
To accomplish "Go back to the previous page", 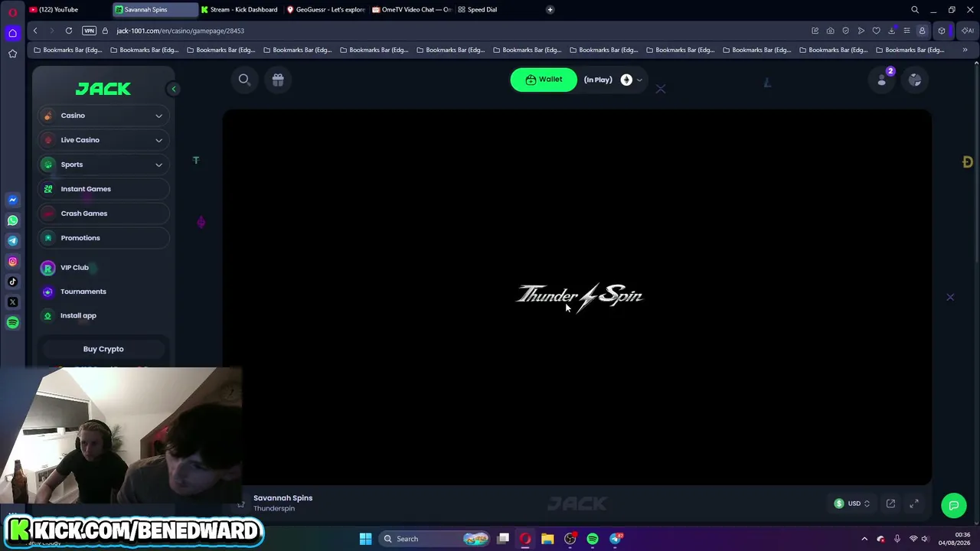I will 35,31.
